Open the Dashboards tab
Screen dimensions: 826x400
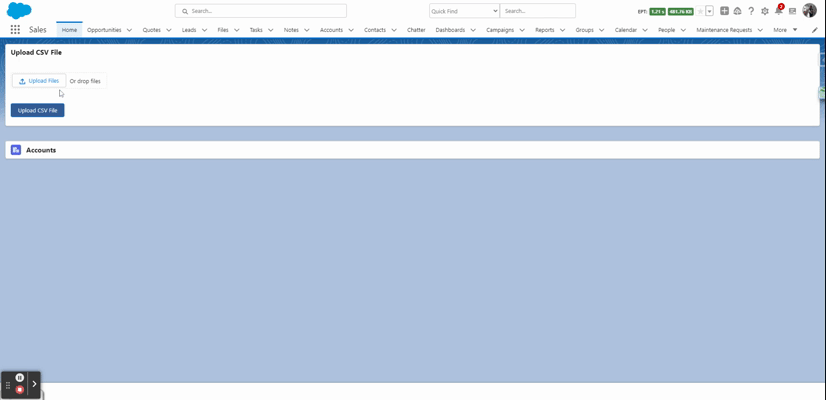(x=450, y=30)
